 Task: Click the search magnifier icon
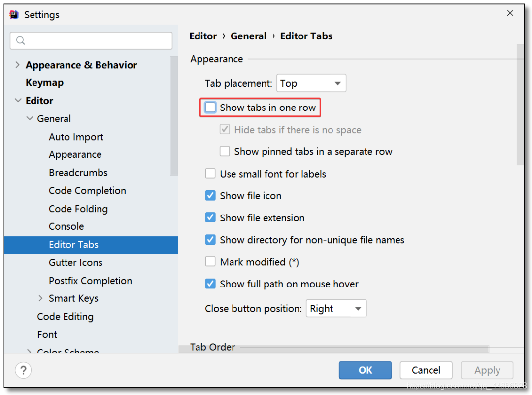(x=21, y=40)
